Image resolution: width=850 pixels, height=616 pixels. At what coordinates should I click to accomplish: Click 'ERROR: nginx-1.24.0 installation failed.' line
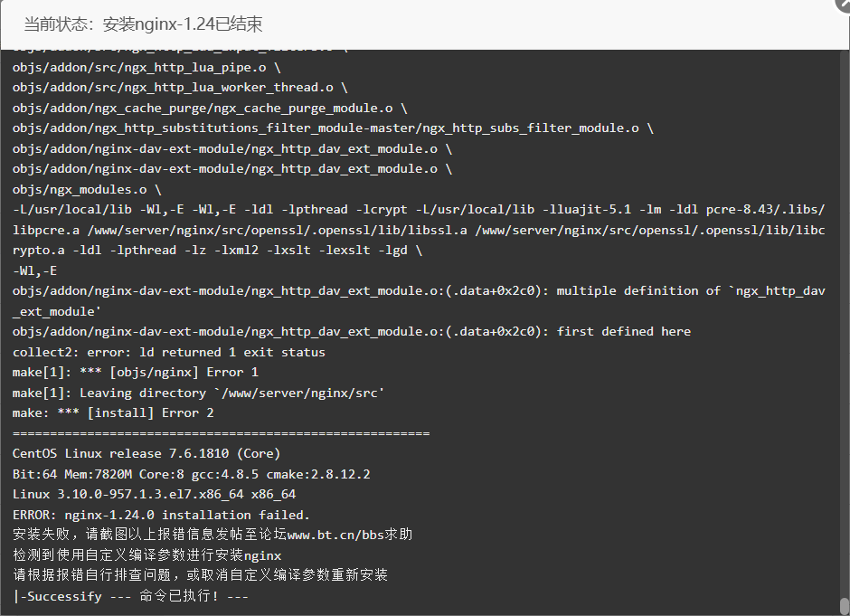coord(161,515)
